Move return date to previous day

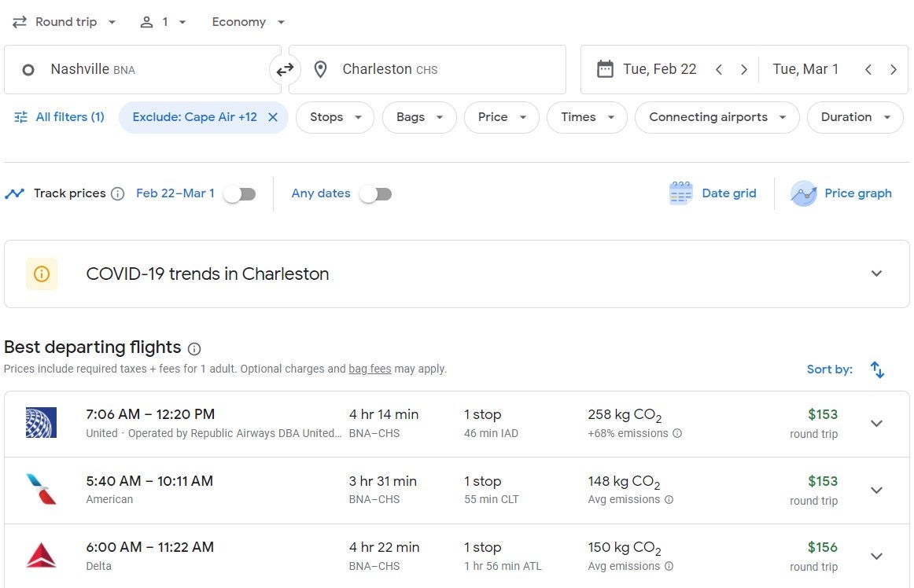[x=868, y=70]
